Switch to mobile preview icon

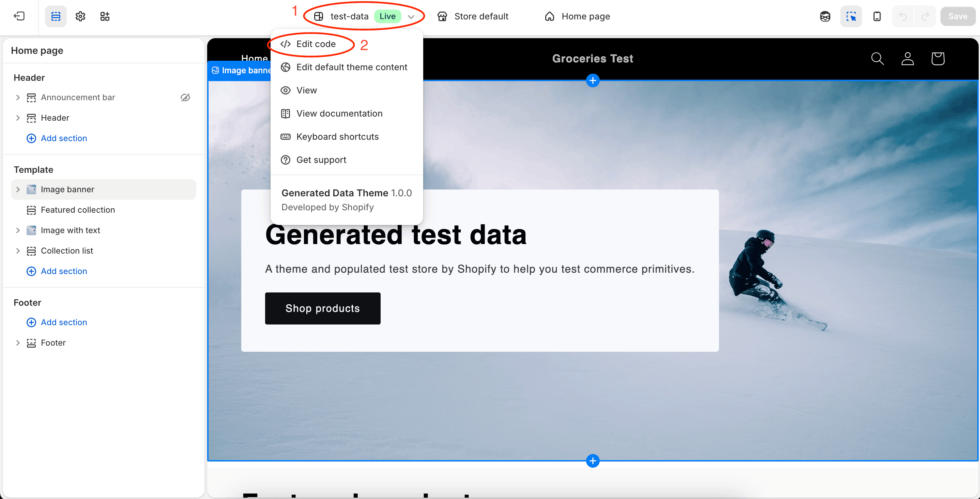[877, 16]
